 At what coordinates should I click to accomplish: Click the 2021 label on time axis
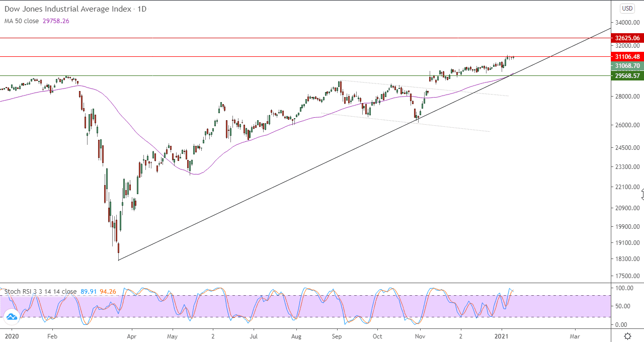tap(501, 335)
